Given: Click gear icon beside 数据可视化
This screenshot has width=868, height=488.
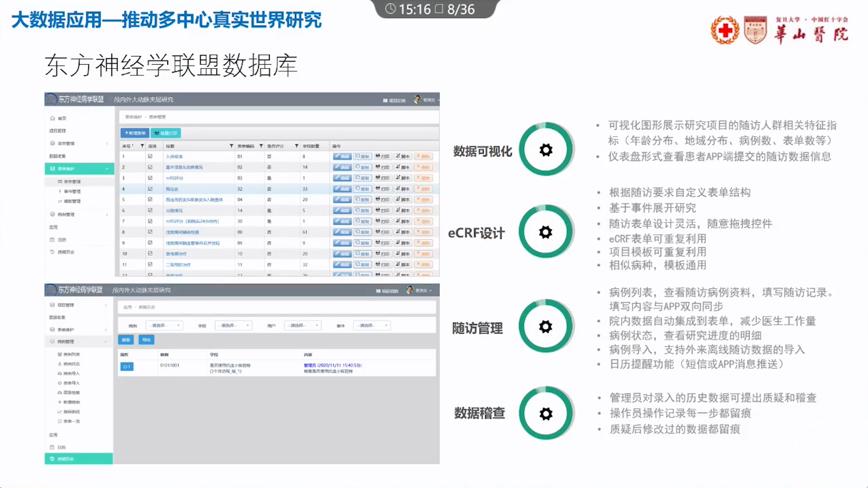Looking at the screenshot, I should [x=546, y=150].
